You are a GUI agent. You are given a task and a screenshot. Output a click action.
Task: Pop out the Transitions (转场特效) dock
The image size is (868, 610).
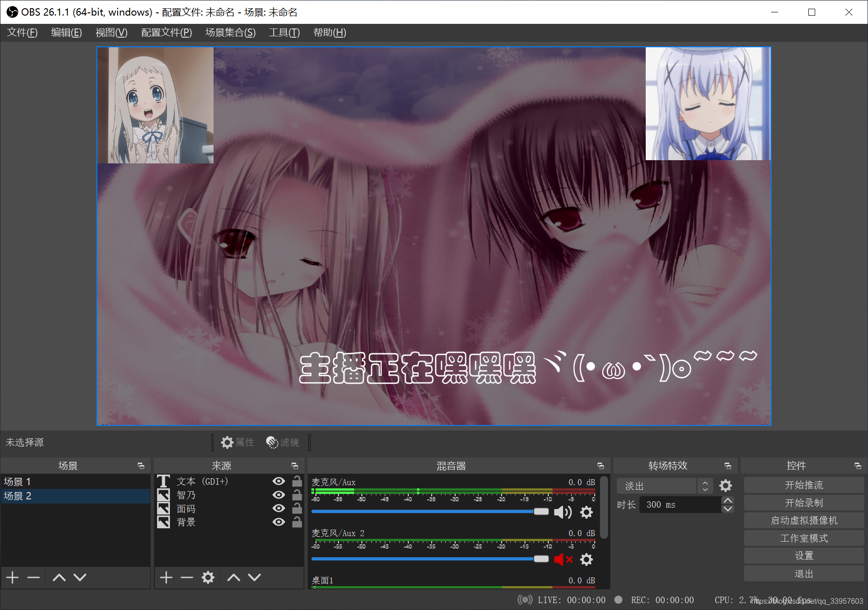tap(728, 466)
